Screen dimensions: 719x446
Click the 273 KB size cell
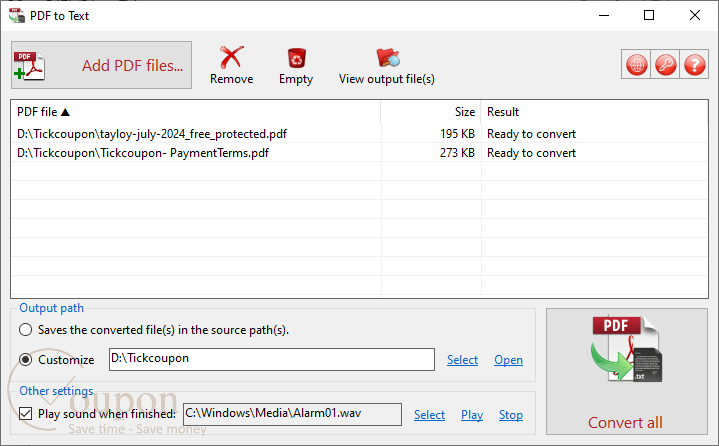457,153
